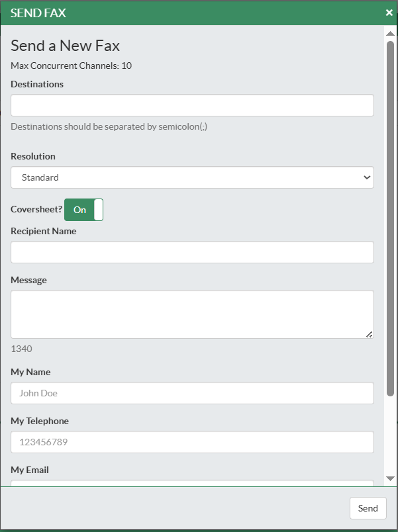Click the Coversheet? label text
The image size is (398, 532).
[x=36, y=209]
